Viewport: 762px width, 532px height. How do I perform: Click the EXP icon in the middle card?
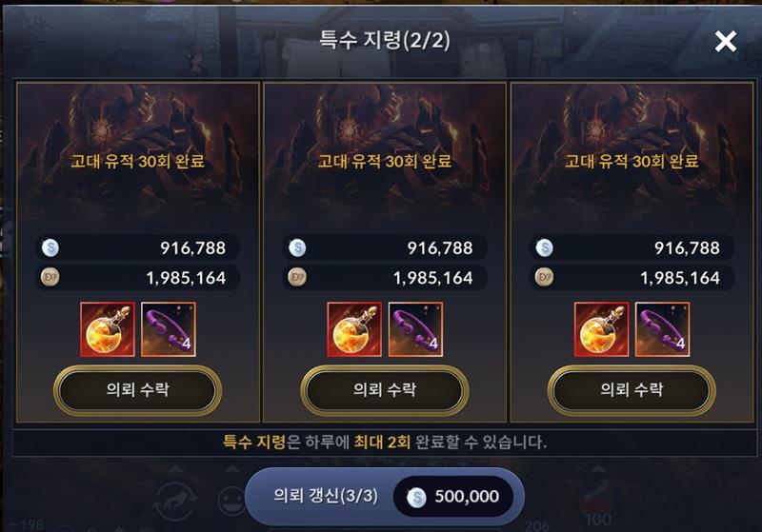pos(297,277)
